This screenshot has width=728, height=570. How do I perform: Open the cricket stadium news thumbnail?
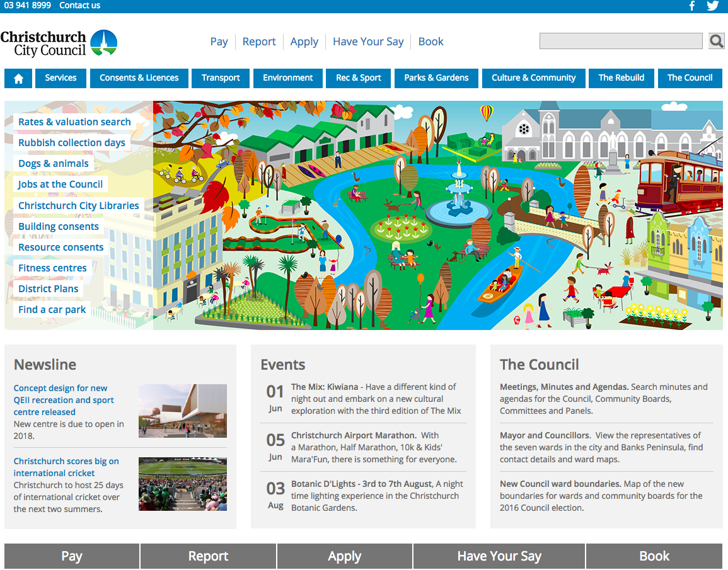click(x=182, y=484)
